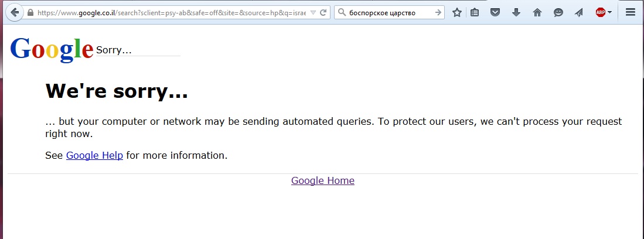This screenshot has width=644, height=239.
Task: Click the chat smiley face icon
Action: pos(558,12)
